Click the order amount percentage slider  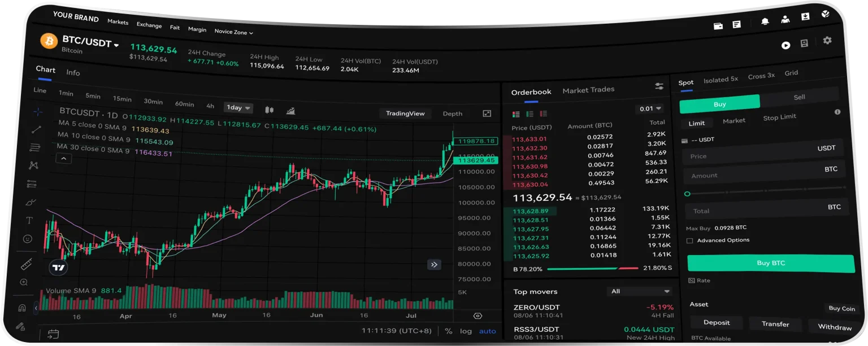766,190
